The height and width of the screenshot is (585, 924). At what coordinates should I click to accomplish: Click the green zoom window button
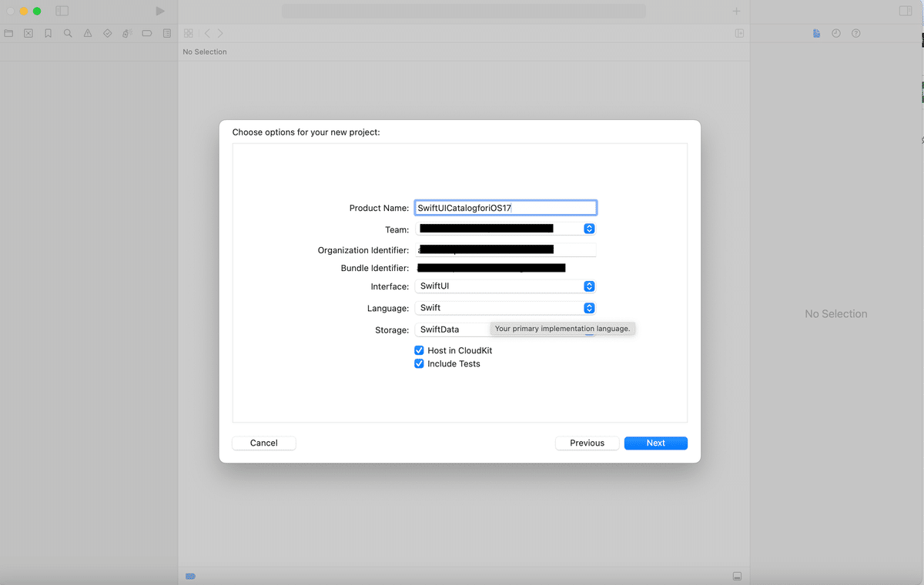coord(36,12)
